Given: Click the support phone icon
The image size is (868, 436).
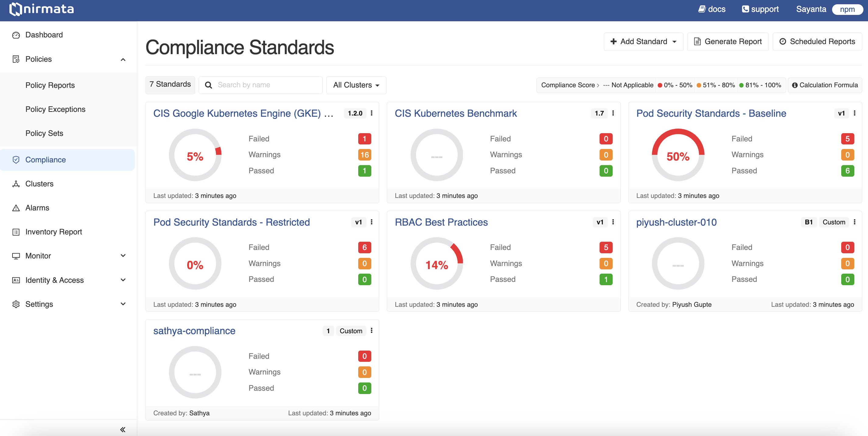Looking at the screenshot, I should point(745,9).
